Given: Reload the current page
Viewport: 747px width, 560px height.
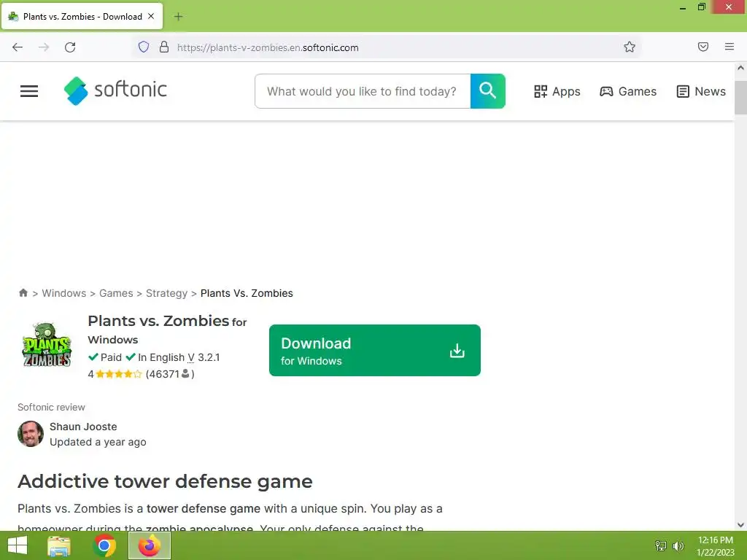Looking at the screenshot, I should tap(70, 47).
